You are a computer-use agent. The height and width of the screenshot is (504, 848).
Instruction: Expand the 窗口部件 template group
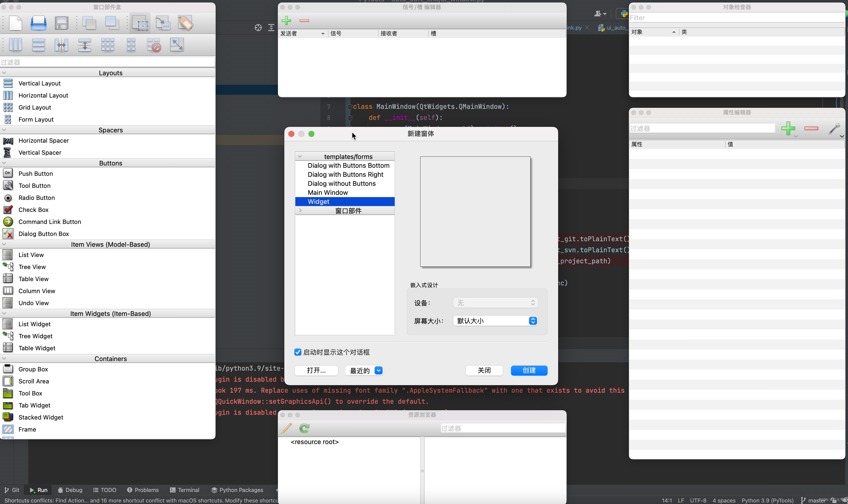(300, 211)
